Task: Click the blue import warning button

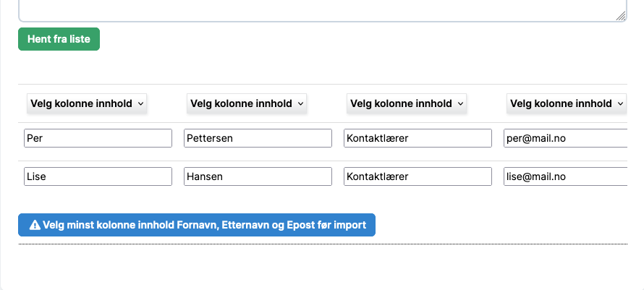Action: click(x=197, y=225)
